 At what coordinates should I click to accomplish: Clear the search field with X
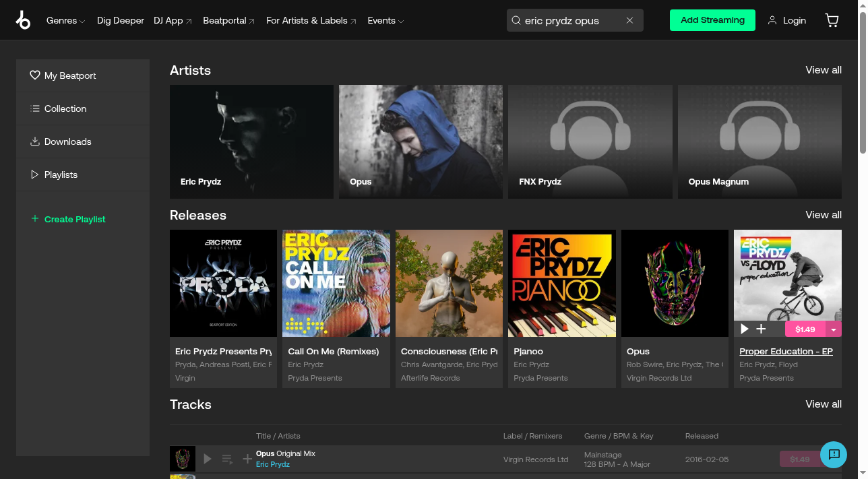pos(629,20)
